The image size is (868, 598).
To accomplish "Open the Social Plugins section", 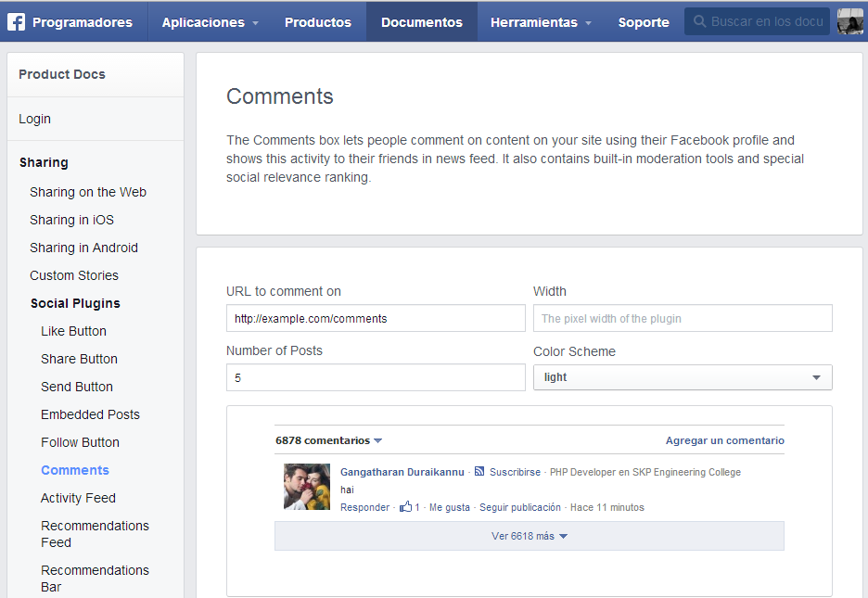I will pos(75,303).
